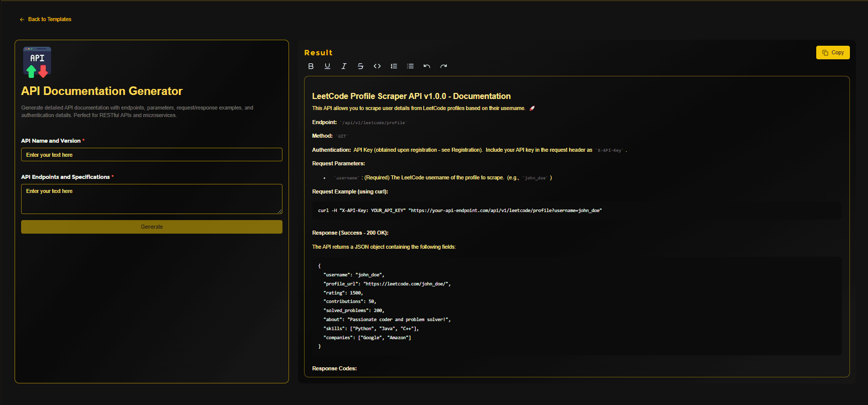
Task: Click the "contributions": 50 JSON line
Action: point(350,301)
